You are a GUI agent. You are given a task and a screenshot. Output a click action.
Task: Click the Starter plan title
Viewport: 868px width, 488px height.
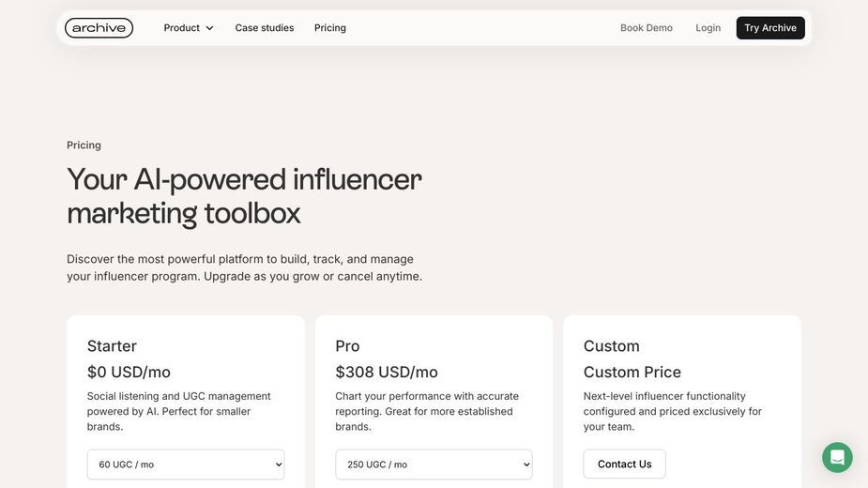tap(112, 346)
